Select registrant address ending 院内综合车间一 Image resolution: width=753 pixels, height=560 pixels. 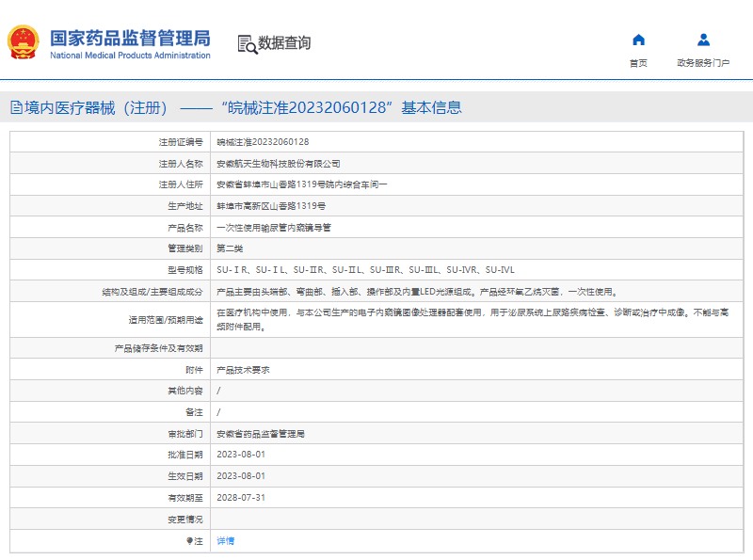coord(301,184)
